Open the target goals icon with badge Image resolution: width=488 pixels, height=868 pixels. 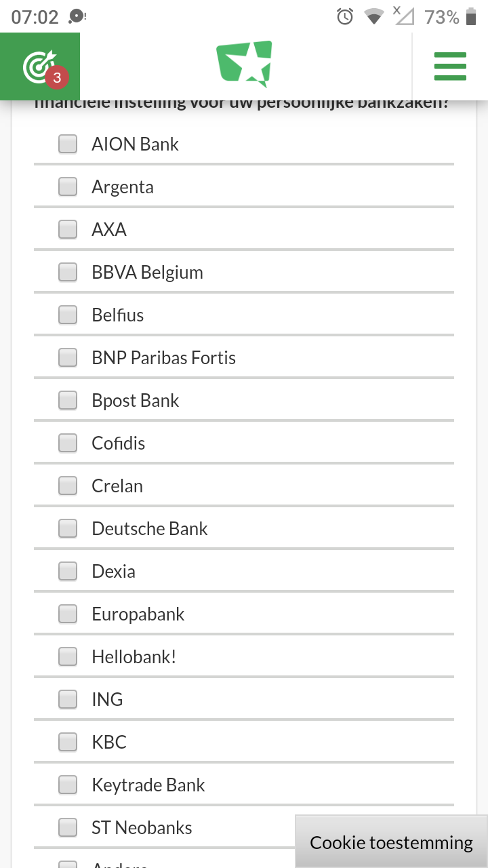coord(39,66)
